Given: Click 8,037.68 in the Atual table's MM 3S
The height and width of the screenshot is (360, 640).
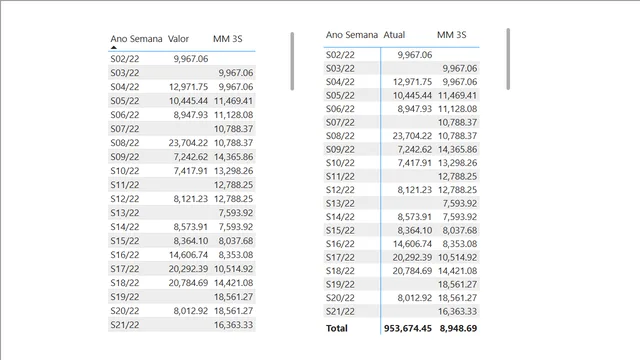Looking at the screenshot, I should click(460, 230).
